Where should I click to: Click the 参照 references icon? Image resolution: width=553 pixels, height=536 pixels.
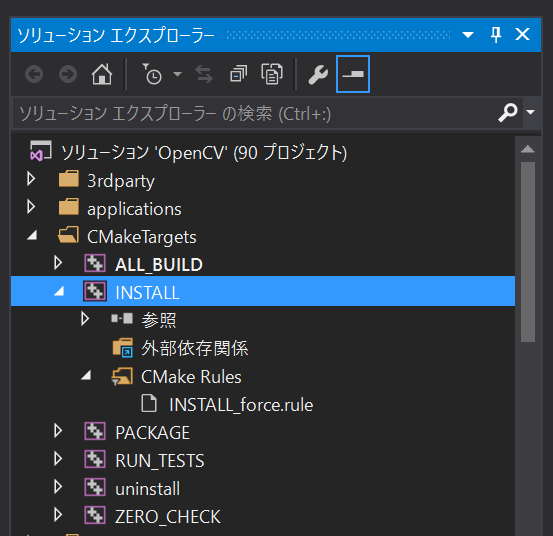pos(122,319)
